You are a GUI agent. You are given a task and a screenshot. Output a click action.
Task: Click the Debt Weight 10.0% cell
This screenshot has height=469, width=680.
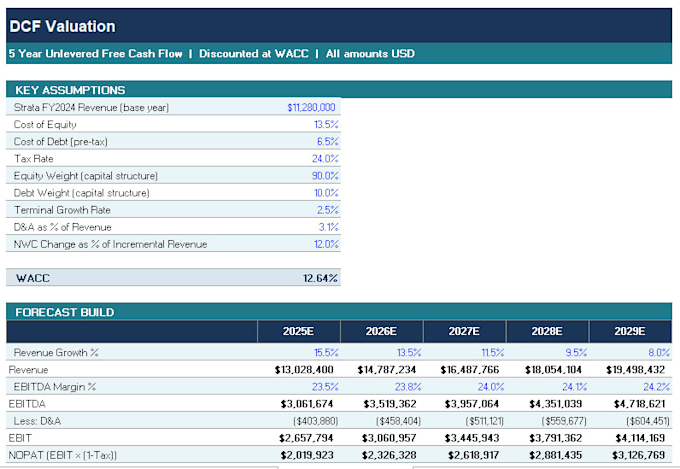coord(299,193)
